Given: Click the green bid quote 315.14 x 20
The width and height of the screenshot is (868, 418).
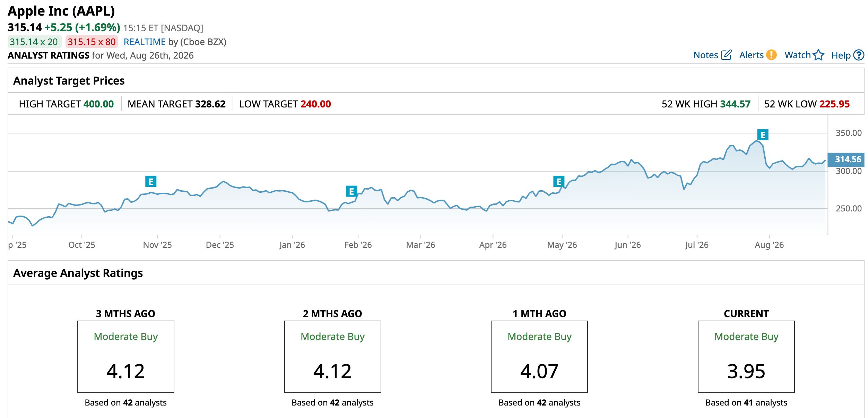Looking at the screenshot, I should pos(34,42).
